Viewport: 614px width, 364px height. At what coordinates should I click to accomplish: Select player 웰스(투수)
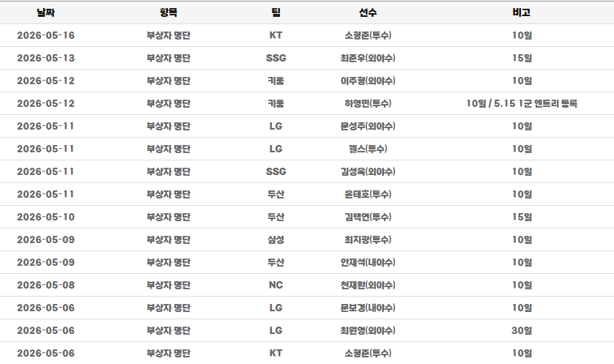click(x=368, y=149)
